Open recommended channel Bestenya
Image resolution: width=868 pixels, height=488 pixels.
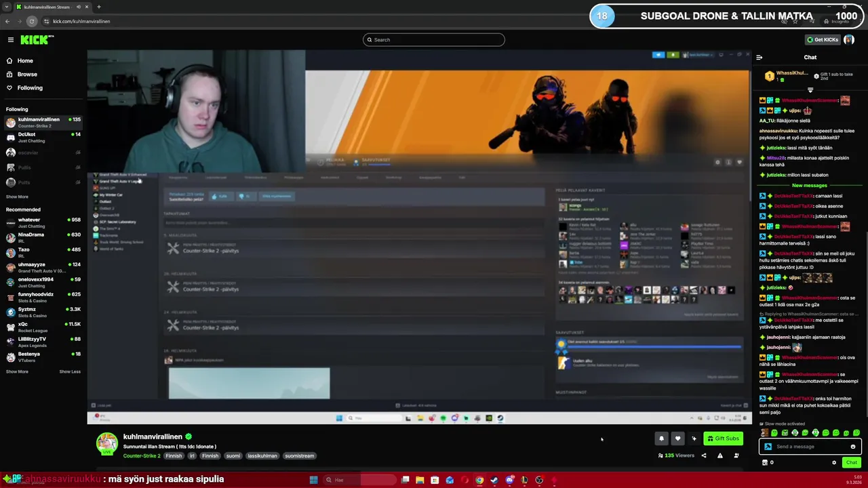point(43,357)
